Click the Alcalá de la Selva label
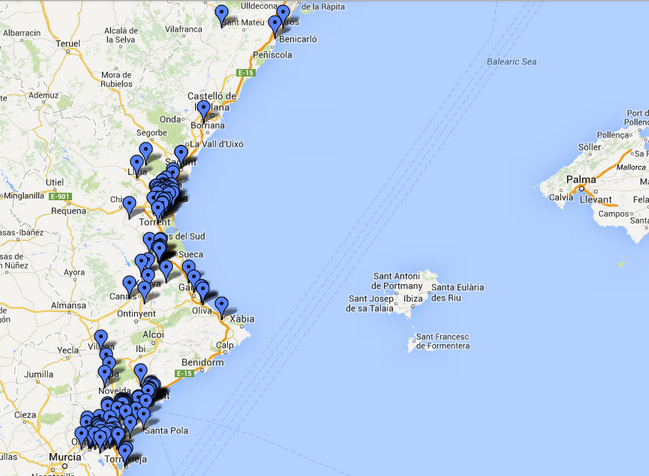The width and height of the screenshot is (649, 476). pyautogui.click(x=121, y=35)
